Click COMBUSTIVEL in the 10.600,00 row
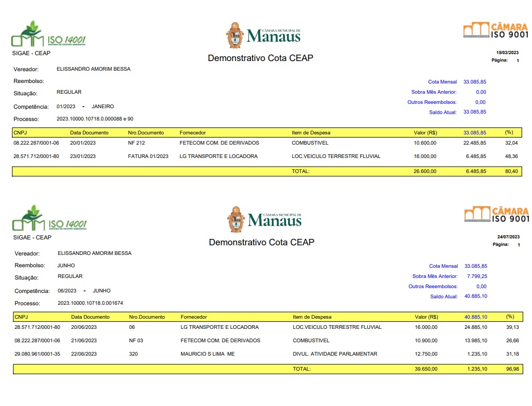This screenshot has height=406, width=532. click(x=310, y=143)
